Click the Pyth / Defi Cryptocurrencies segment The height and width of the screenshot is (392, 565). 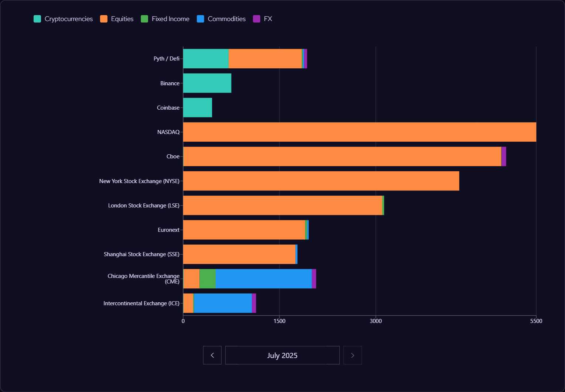click(x=206, y=59)
